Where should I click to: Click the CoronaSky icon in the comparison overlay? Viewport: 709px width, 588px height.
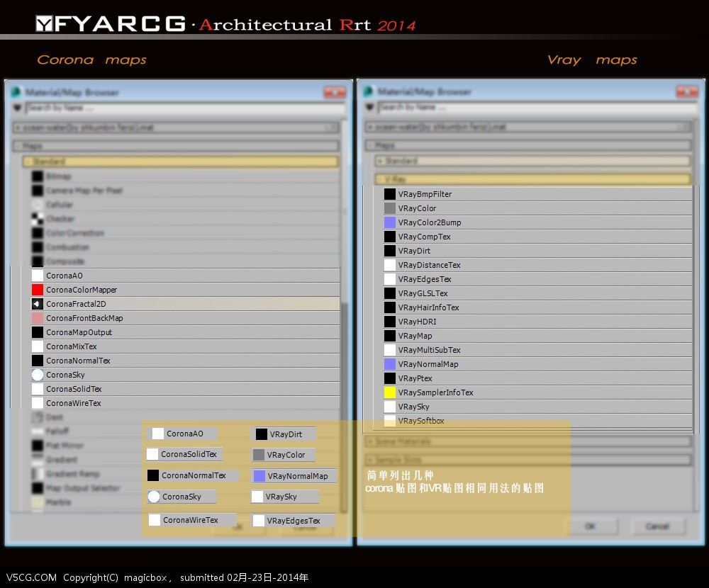154,497
